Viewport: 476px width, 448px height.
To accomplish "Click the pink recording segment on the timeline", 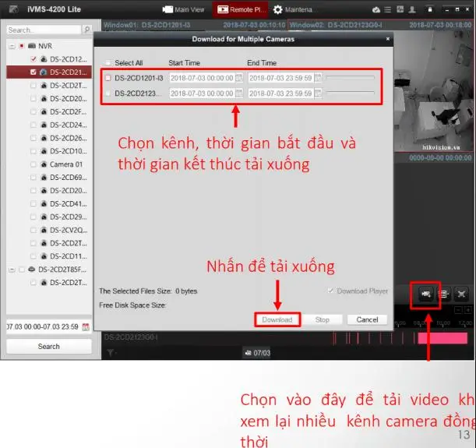I will (x=443, y=338).
